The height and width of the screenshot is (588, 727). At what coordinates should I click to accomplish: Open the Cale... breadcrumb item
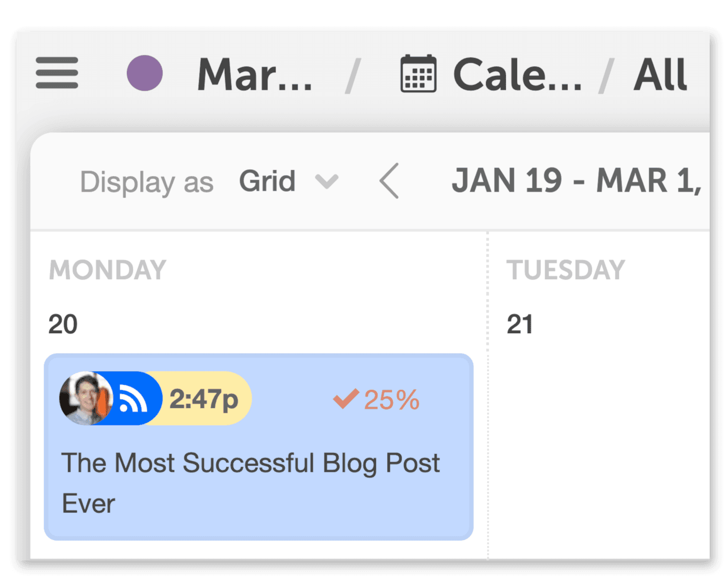(517, 75)
